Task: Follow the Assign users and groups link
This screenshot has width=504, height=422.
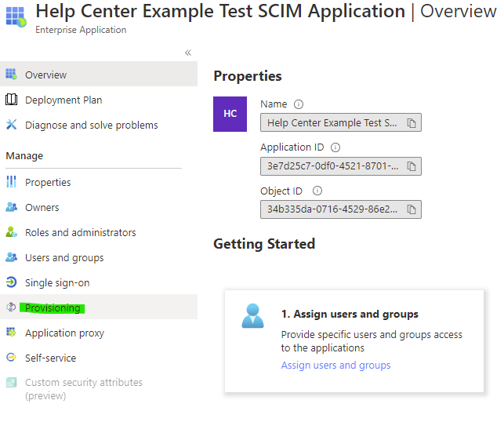Action: (x=335, y=366)
